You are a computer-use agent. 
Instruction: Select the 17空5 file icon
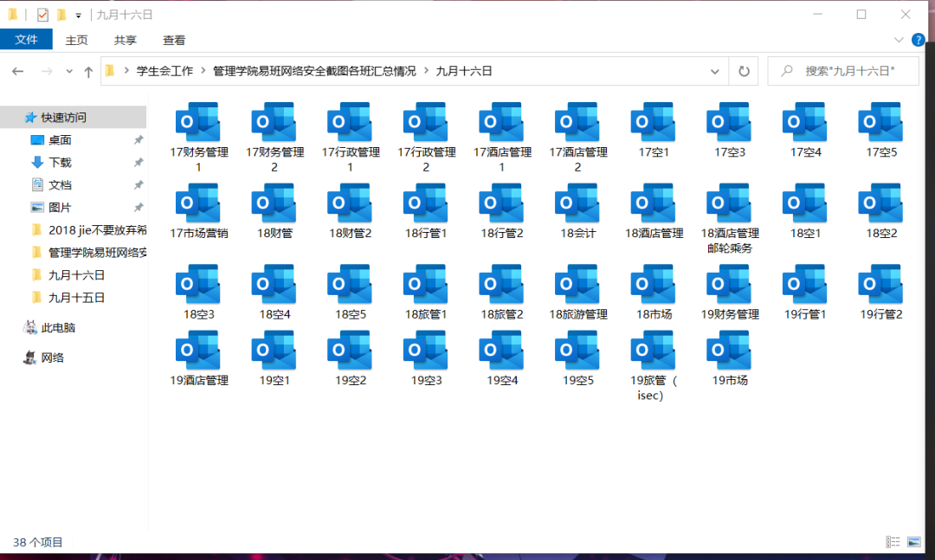[x=880, y=122]
